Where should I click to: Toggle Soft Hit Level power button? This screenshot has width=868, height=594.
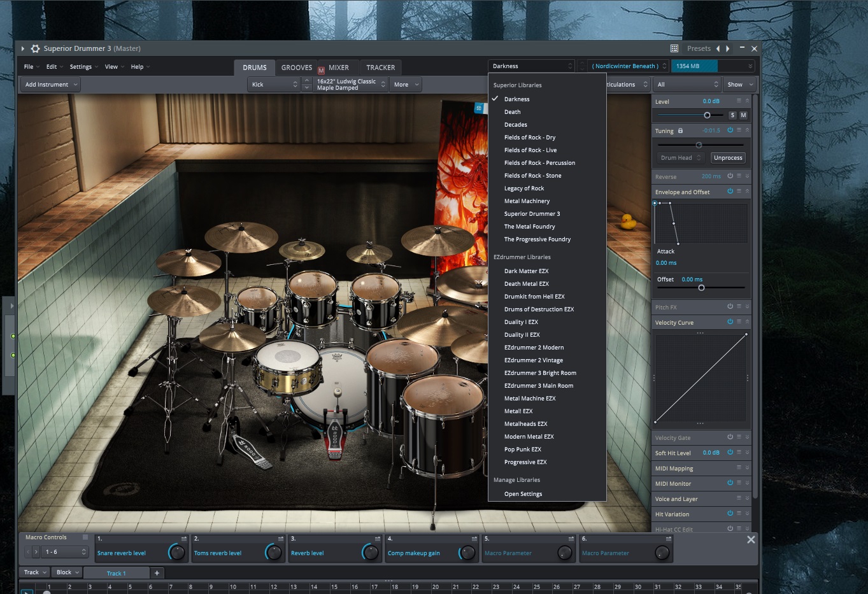pyautogui.click(x=730, y=452)
